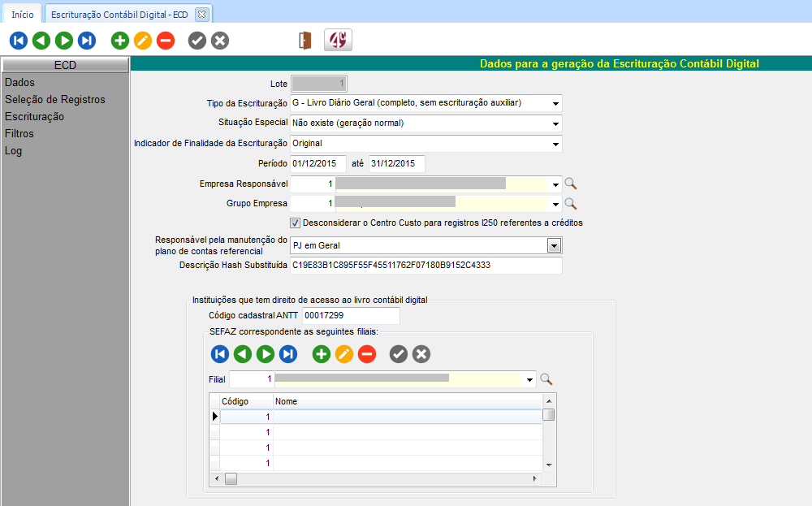Click grid vertical scrollbar thumb
This screenshot has width=812, height=506.
click(549, 415)
